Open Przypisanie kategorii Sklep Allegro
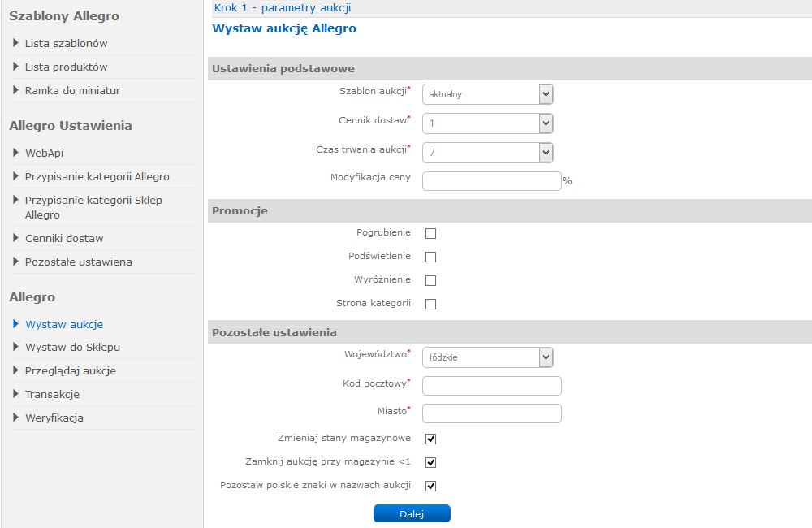This screenshot has width=812, height=528. click(x=93, y=207)
